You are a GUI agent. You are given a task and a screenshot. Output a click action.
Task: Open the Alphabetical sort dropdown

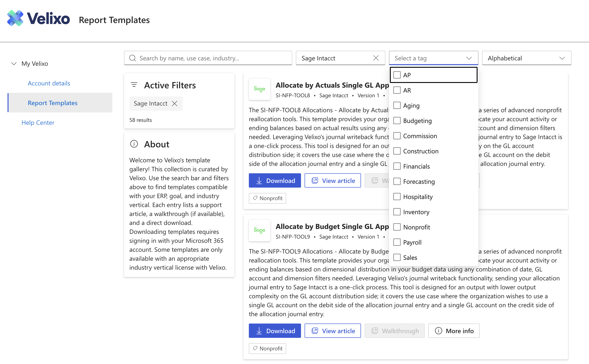click(527, 58)
